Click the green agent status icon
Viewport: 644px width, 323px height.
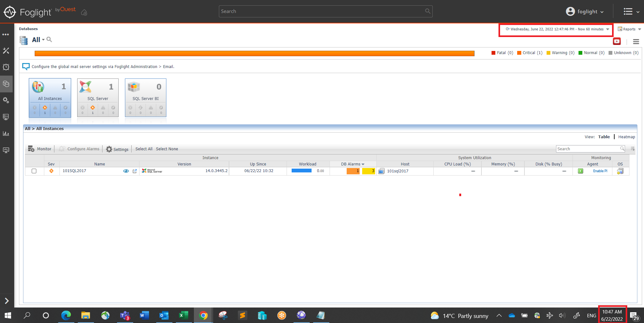(580, 171)
